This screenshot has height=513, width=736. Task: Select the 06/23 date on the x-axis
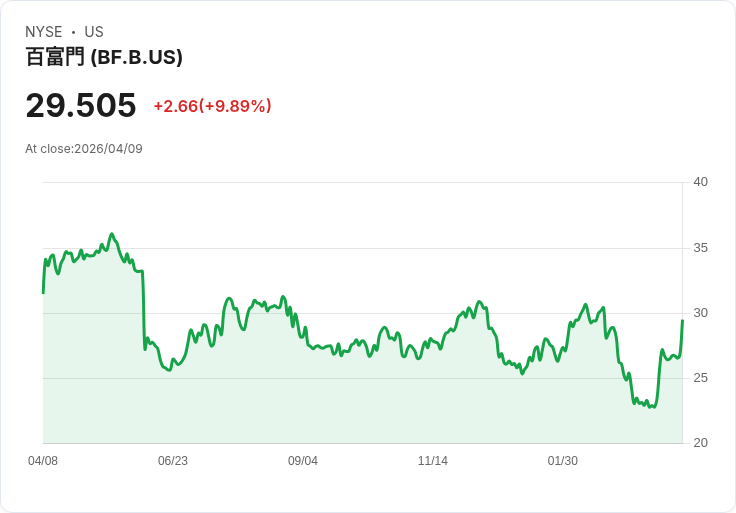[x=173, y=461]
